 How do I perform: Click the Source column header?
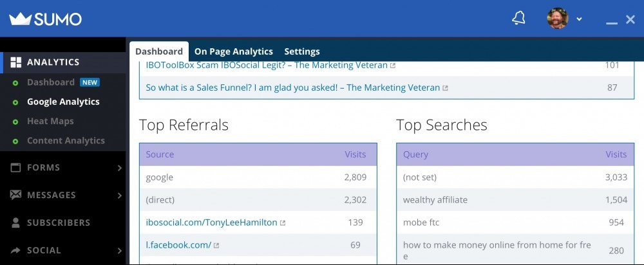160,154
